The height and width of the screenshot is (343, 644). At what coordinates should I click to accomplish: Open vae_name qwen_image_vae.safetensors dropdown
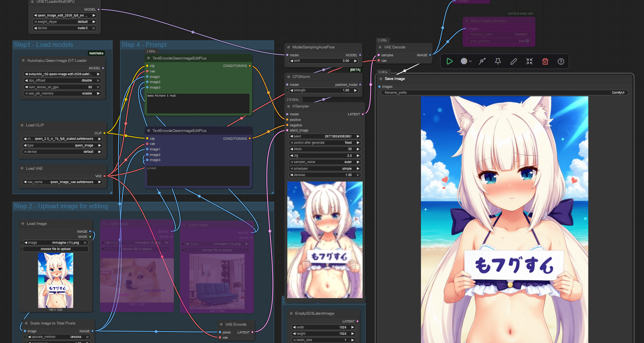(x=63, y=182)
